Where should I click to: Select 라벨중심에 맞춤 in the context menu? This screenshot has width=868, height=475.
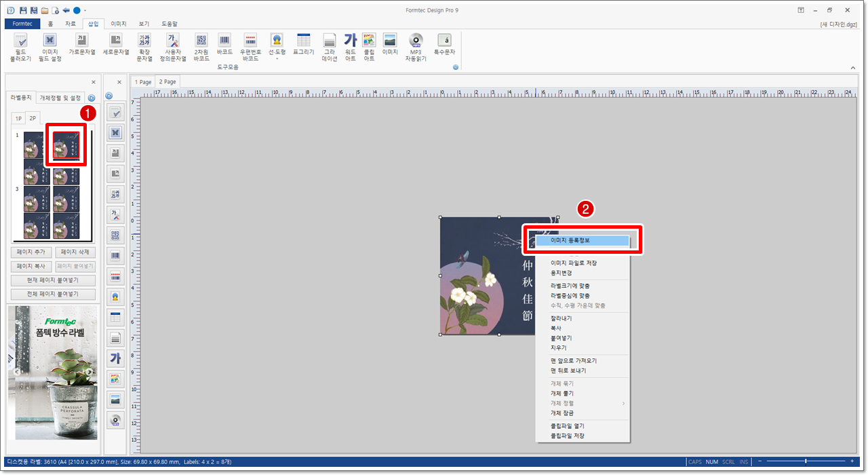pos(583,296)
